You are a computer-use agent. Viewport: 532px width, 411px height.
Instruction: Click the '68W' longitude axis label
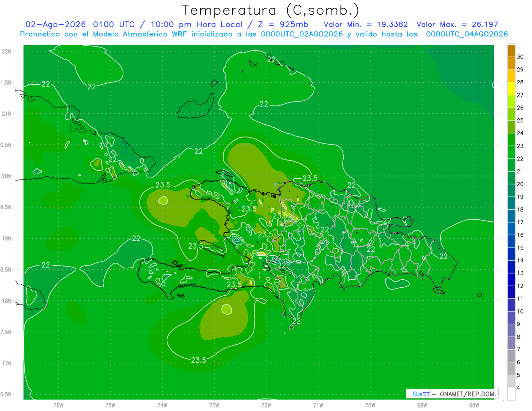[474, 405]
